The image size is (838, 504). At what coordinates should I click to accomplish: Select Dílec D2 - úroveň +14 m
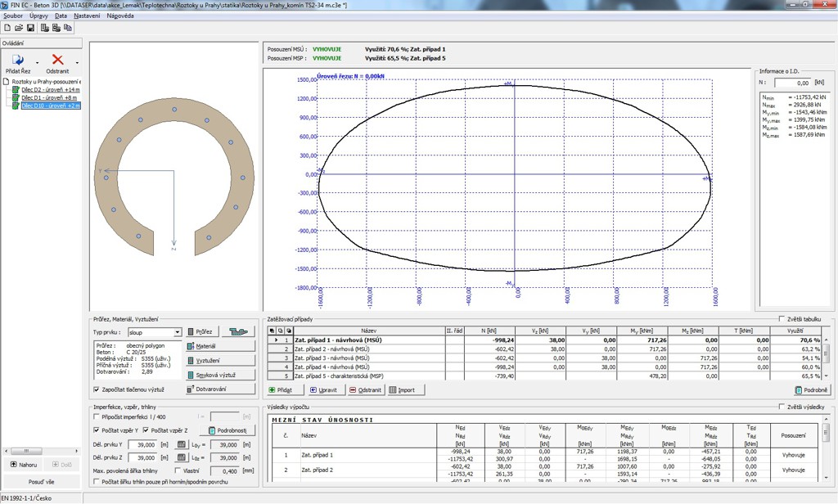49,89
